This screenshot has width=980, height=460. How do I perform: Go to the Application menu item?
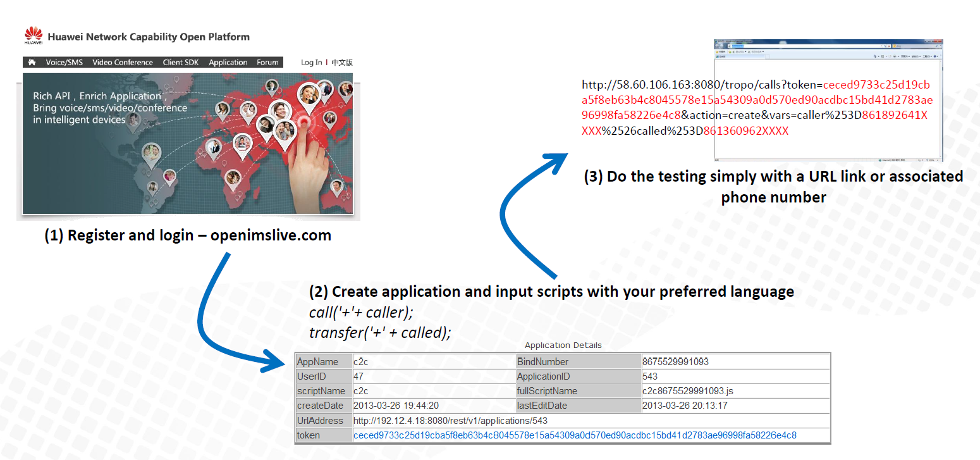(x=228, y=62)
